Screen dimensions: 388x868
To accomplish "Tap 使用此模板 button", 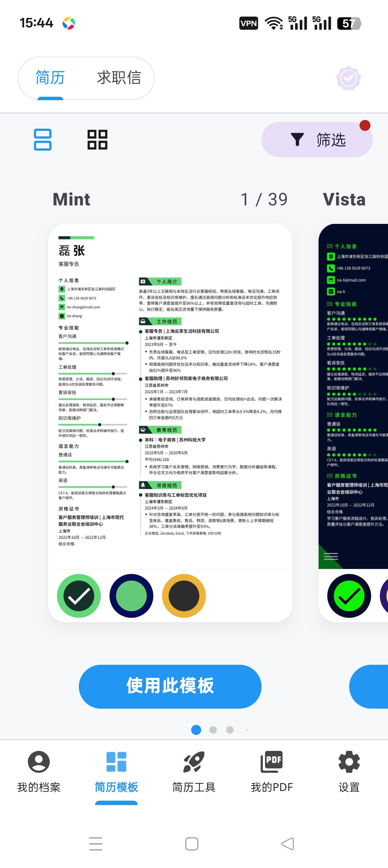I will [170, 686].
